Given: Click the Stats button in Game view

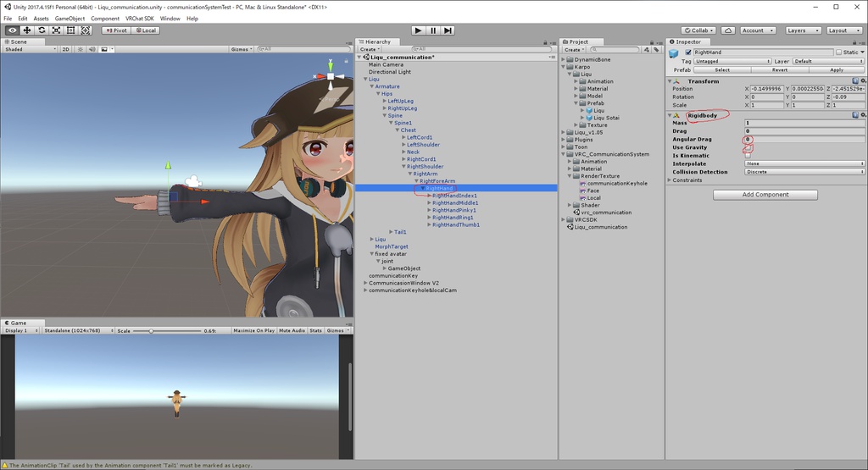Looking at the screenshot, I should [x=315, y=330].
